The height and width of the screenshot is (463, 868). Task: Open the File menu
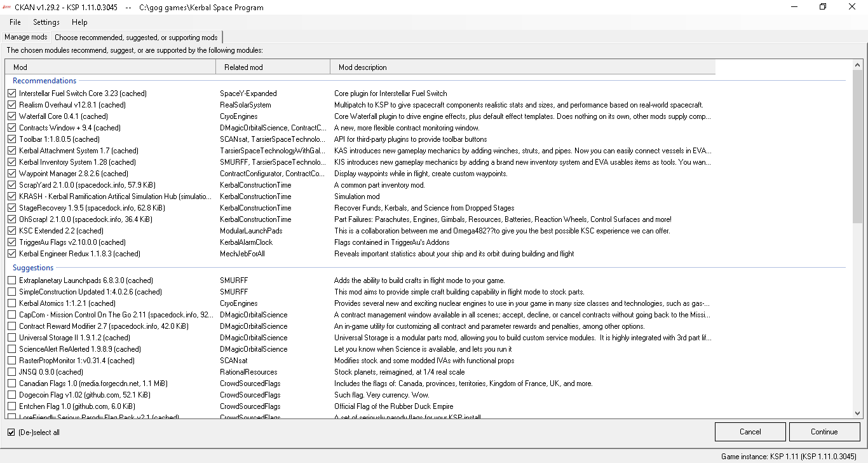(15, 22)
